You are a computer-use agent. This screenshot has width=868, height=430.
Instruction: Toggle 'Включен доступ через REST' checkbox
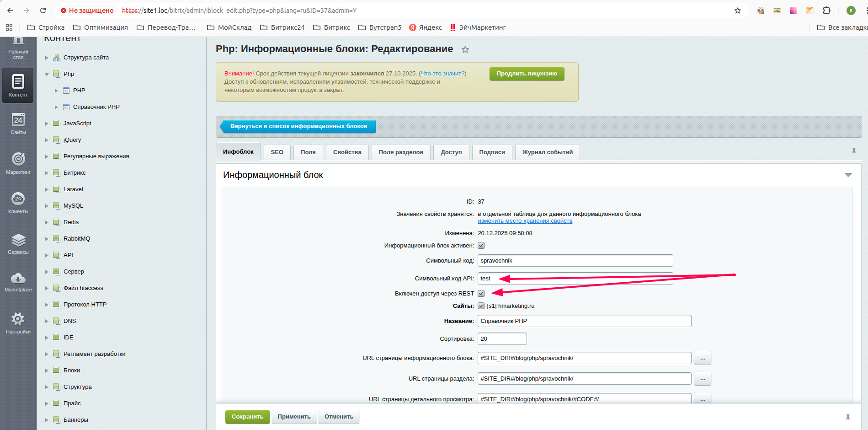481,294
